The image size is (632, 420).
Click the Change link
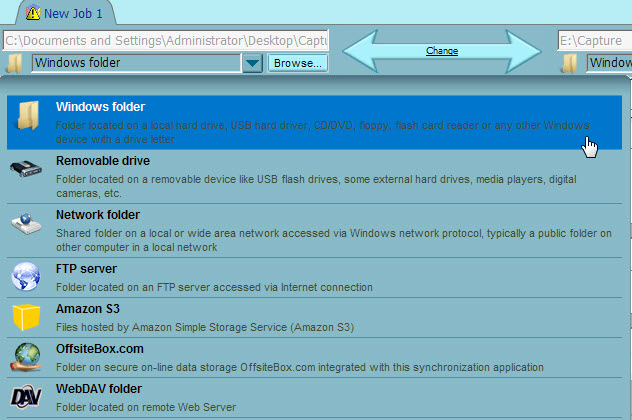coord(442,50)
